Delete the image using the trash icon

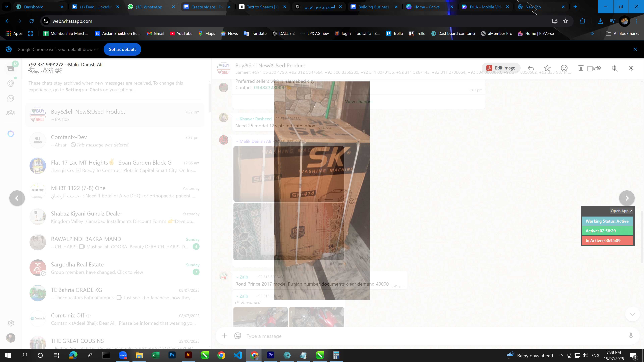coord(581,68)
